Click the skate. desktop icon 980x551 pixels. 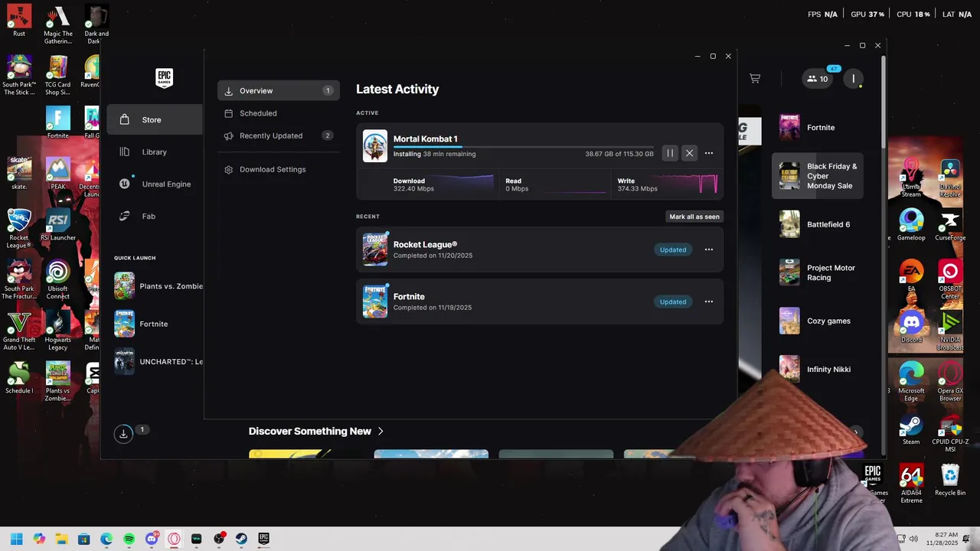coord(19,173)
